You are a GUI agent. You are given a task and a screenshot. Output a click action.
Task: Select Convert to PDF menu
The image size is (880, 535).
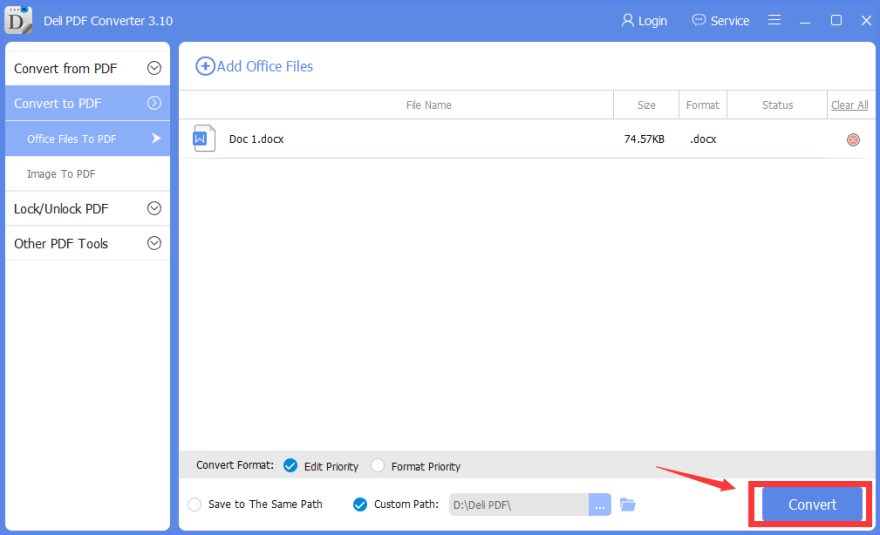pos(88,103)
